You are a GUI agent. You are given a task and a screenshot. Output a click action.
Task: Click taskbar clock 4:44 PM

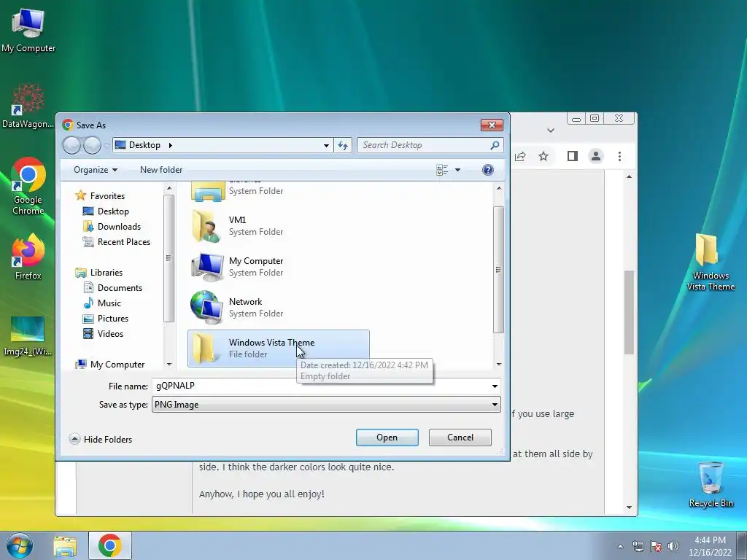(x=710, y=546)
